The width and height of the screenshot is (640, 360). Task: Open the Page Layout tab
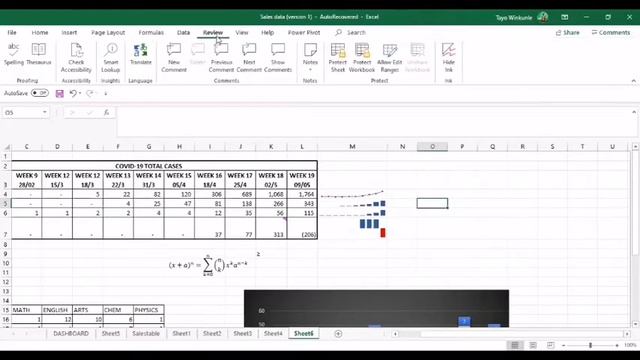pos(108,32)
